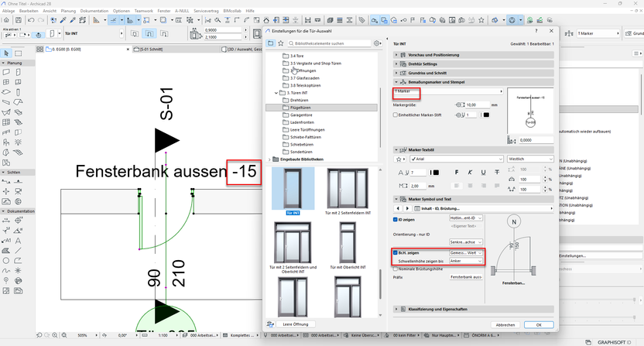Toggle strikethrough T in Marker-Textstil

click(x=497, y=172)
